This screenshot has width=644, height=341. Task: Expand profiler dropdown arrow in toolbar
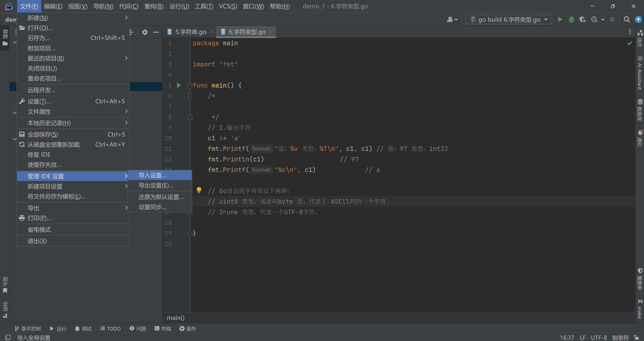pyautogui.click(x=602, y=20)
